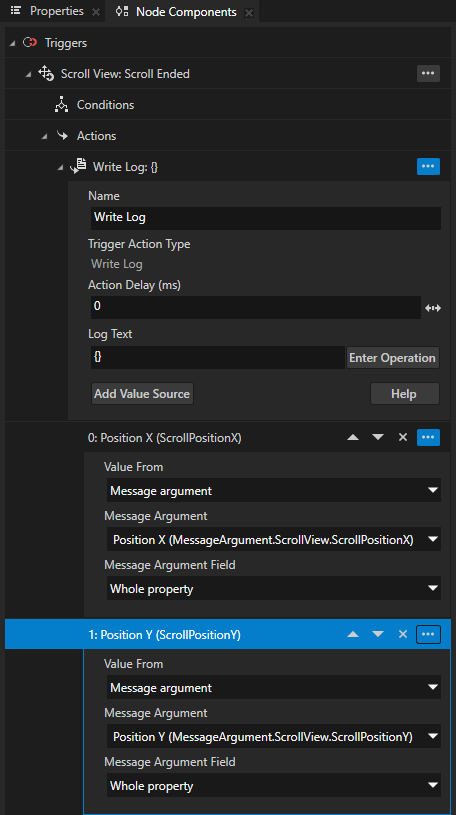Click the Write Log action icon

pos(78,166)
